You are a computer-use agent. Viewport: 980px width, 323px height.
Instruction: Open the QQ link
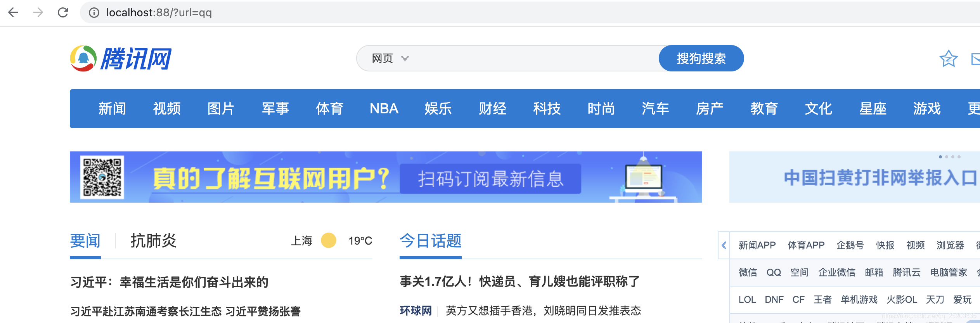[774, 273]
